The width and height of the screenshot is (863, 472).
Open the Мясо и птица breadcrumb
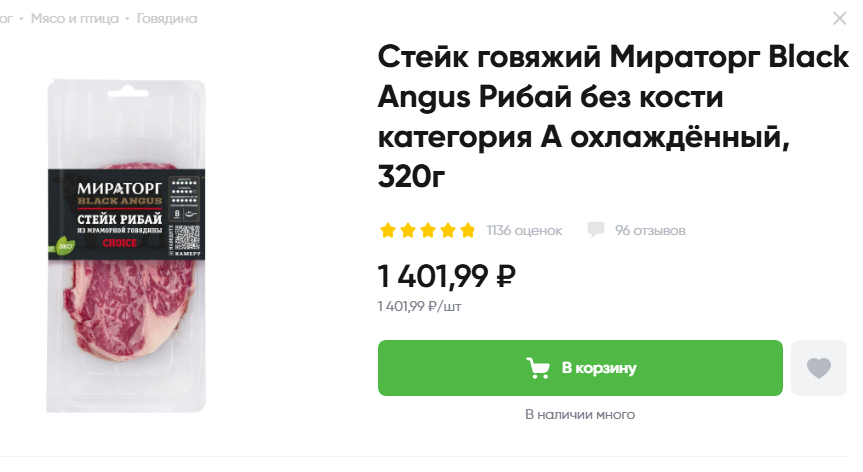(x=75, y=19)
